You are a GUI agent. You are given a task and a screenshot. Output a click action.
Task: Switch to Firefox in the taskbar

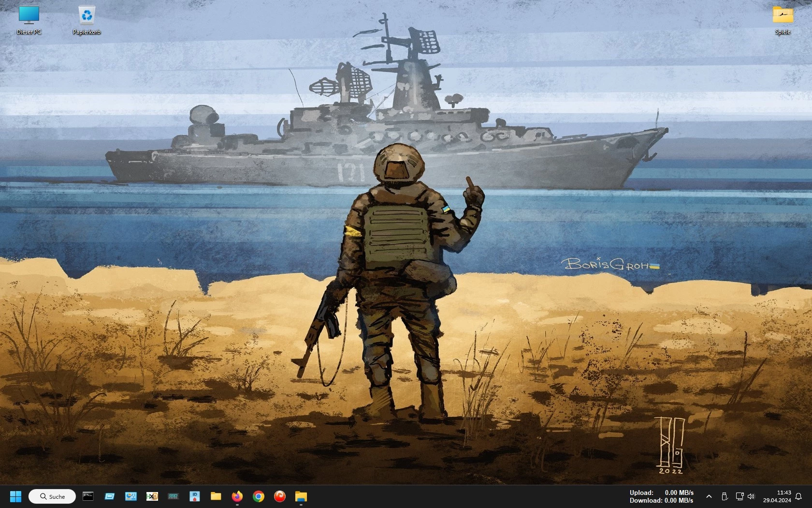237,496
